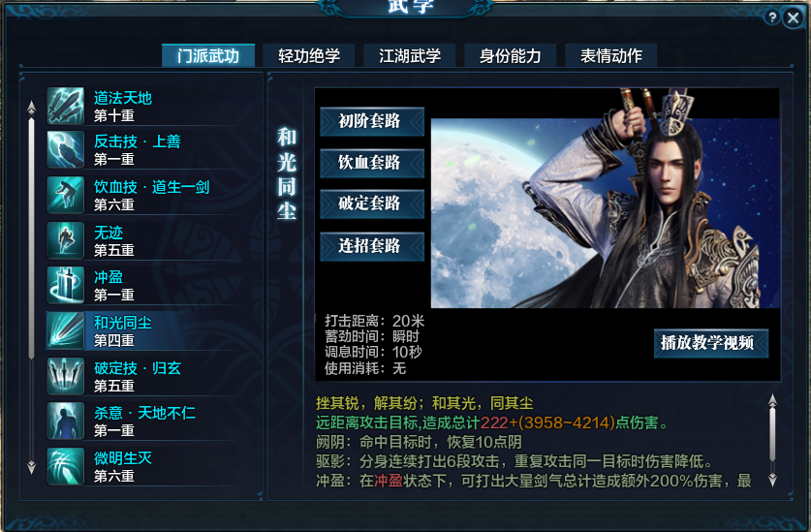Pick the 冲盈 skill icon
Viewport: 811px width, 532px height.
(x=66, y=285)
